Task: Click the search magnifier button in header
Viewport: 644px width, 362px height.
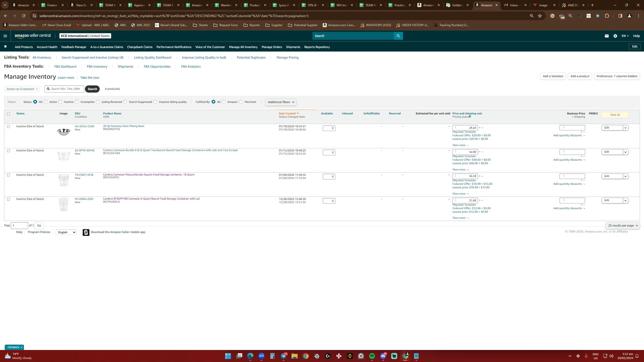Action: [398, 36]
